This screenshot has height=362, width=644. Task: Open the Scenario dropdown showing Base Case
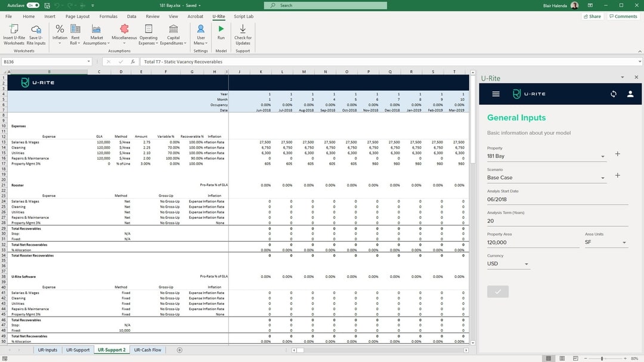pyautogui.click(x=602, y=177)
